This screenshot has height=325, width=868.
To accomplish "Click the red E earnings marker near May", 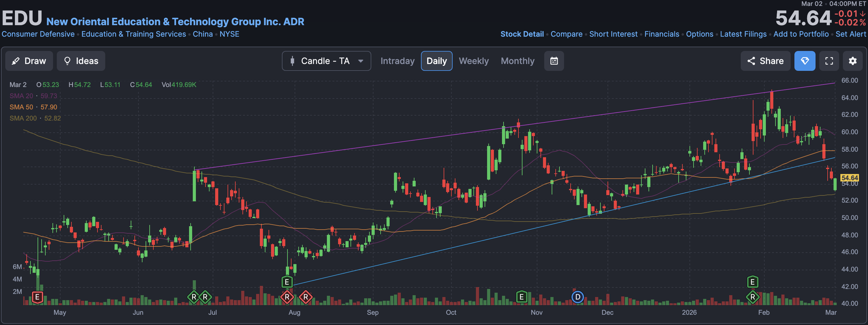I will (37, 297).
